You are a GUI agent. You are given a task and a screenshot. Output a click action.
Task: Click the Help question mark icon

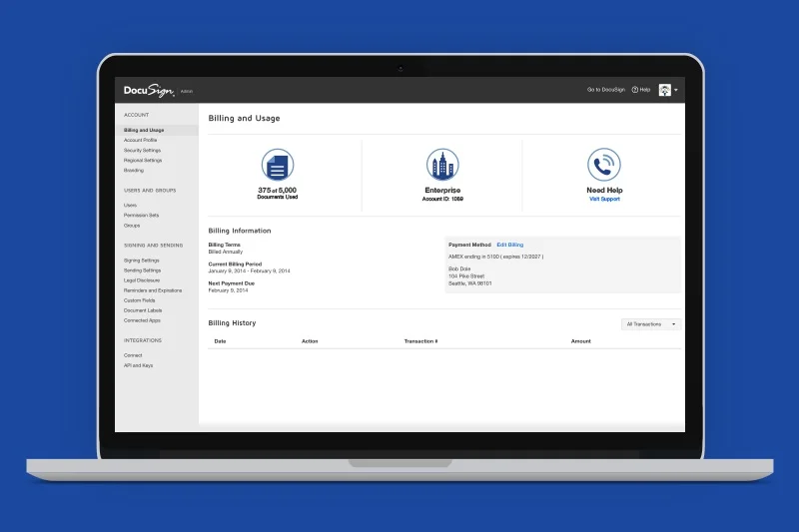pos(635,90)
